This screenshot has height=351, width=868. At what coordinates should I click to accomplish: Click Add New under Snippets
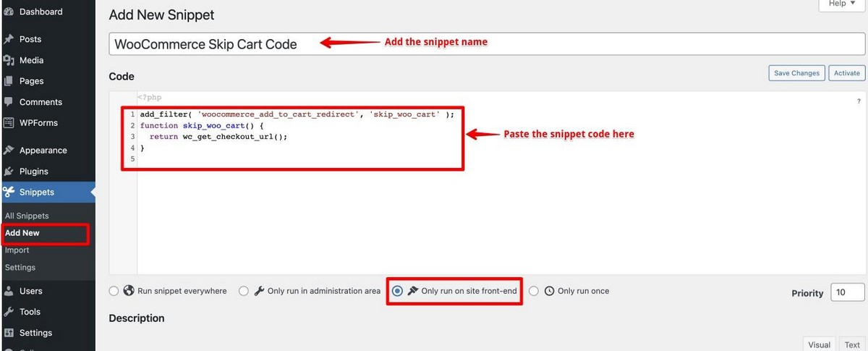pyautogui.click(x=22, y=233)
